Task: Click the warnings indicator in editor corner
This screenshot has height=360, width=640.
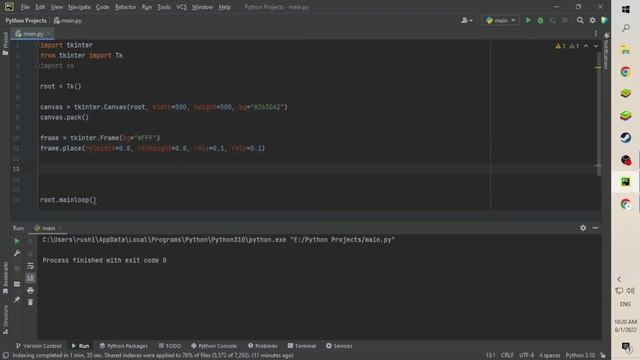Action: pyautogui.click(x=568, y=46)
